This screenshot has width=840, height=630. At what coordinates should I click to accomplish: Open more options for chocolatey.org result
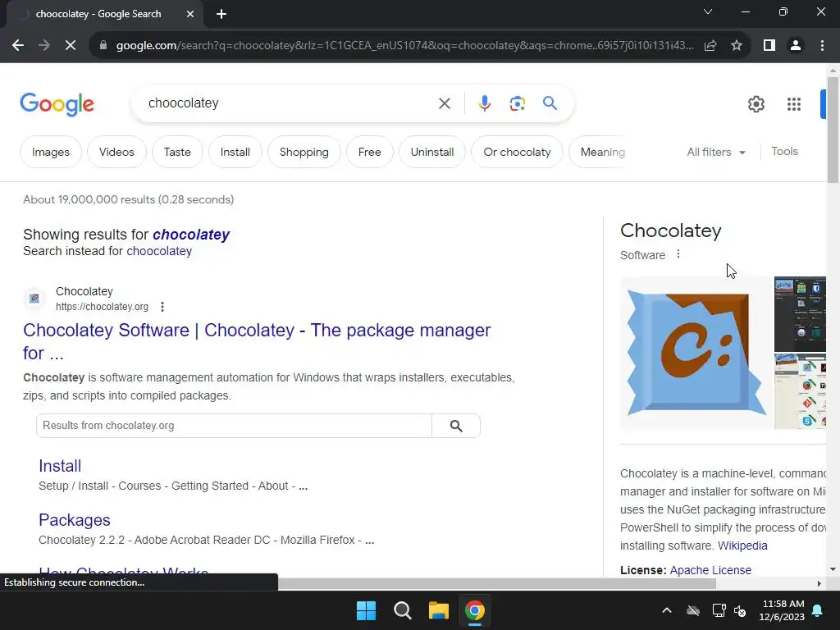coord(162,307)
